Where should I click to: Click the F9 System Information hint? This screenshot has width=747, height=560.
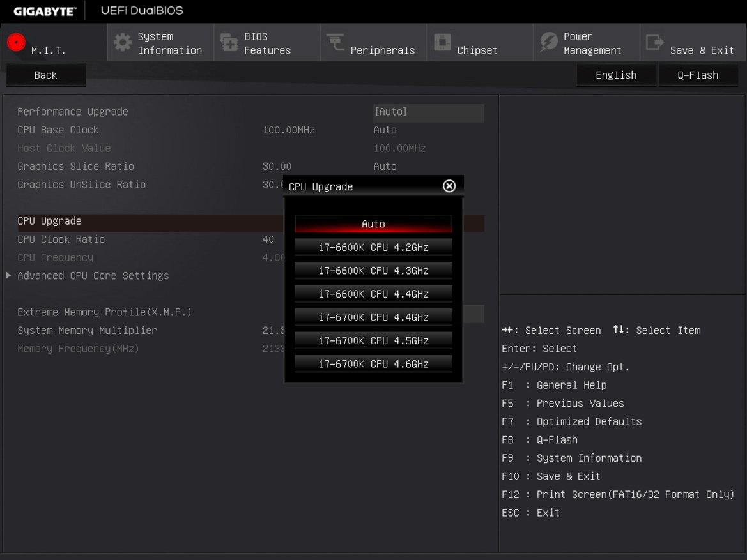[572, 458]
